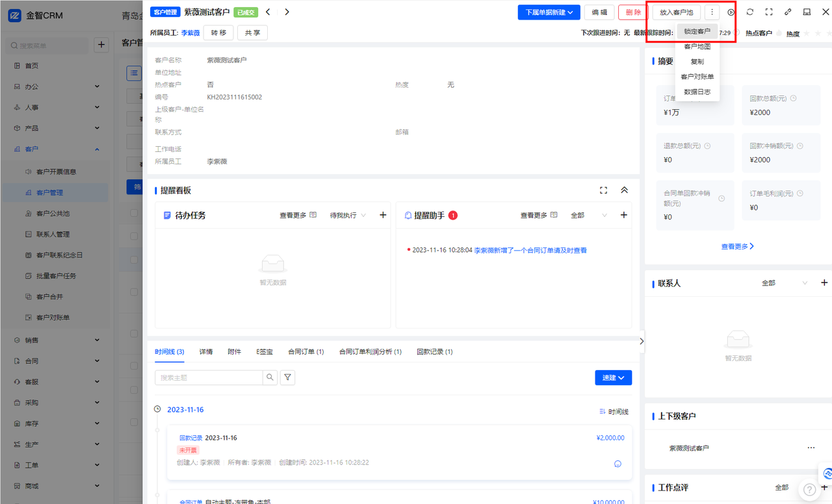832x504 pixels.
Task: Click the 删除 button
Action: tap(632, 12)
